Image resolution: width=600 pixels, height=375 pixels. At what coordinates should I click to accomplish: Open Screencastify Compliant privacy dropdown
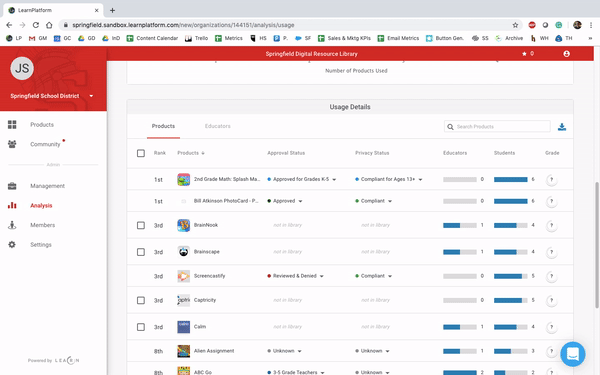[x=373, y=276]
